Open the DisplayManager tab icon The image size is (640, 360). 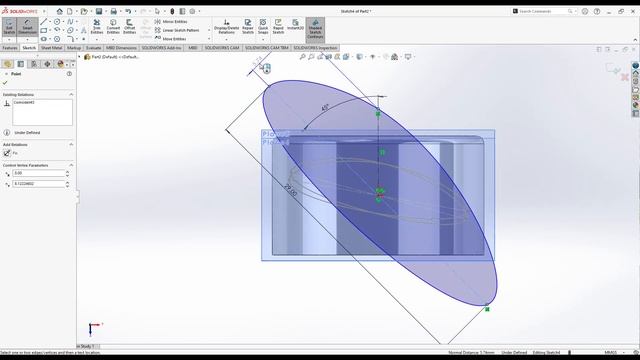coord(61,64)
